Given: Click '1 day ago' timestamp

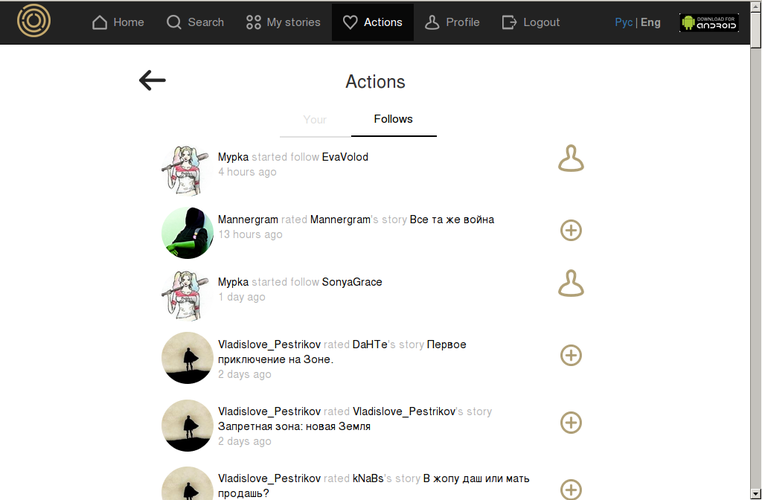Looking at the screenshot, I should tap(242, 297).
